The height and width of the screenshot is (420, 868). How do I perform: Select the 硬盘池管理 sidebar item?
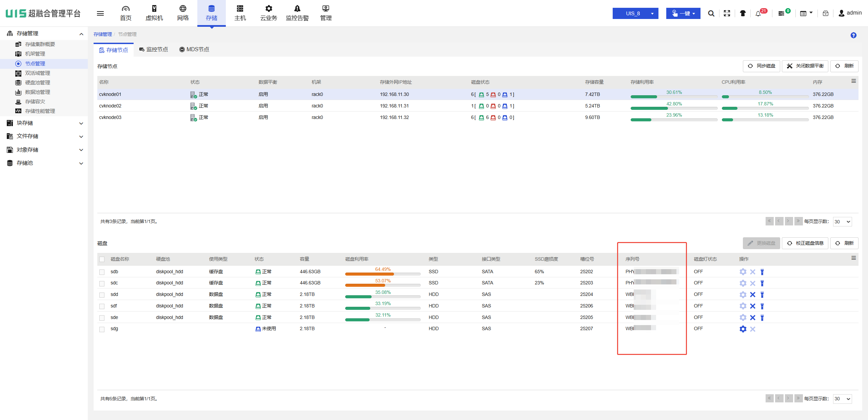38,83
